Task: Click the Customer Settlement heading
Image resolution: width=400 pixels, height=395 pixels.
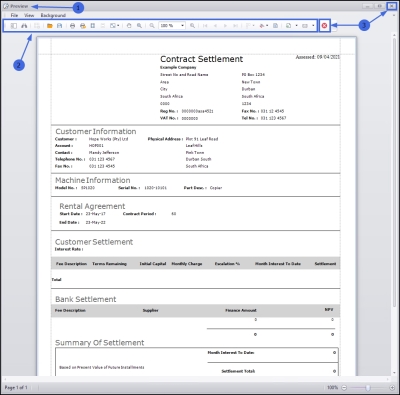Action: (94, 242)
